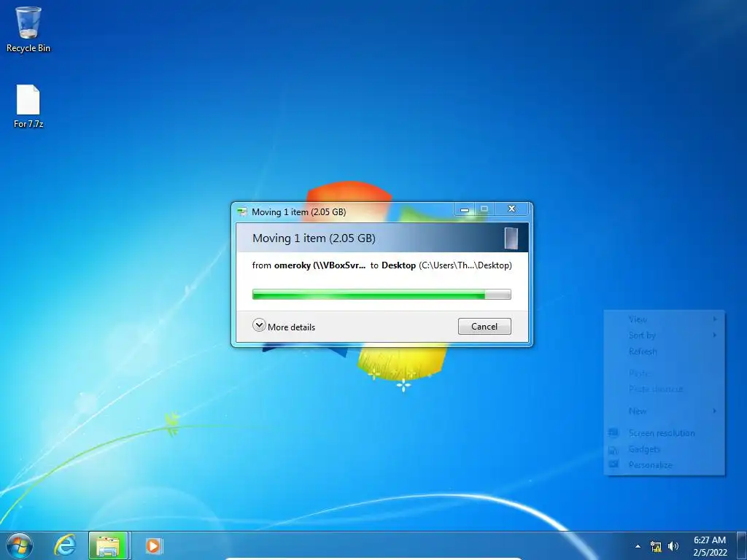Viewport: 747px width, 560px height.
Task: Open the Sort by submenu
Action: click(x=664, y=335)
